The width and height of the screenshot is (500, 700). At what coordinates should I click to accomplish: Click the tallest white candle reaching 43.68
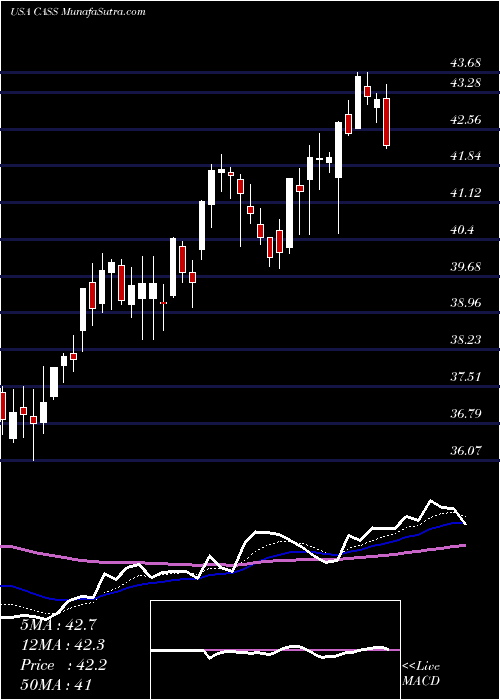click(358, 102)
